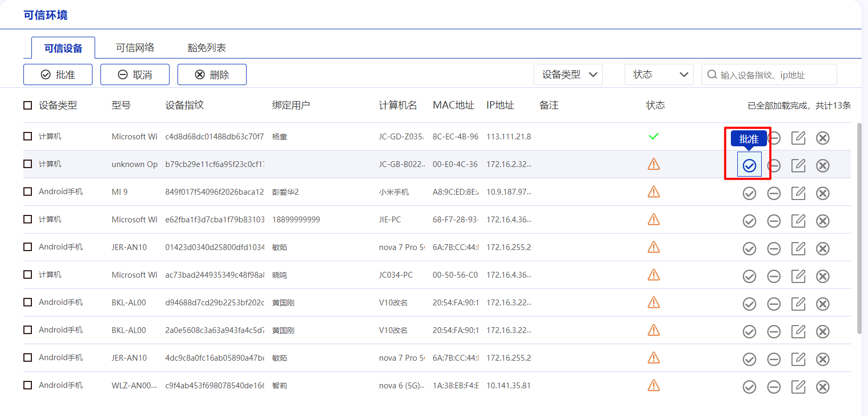This screenshot has height=416, width=868.
Task: Check the JC-GB-B022 row checkbox
Action: [x=28, y=164]
